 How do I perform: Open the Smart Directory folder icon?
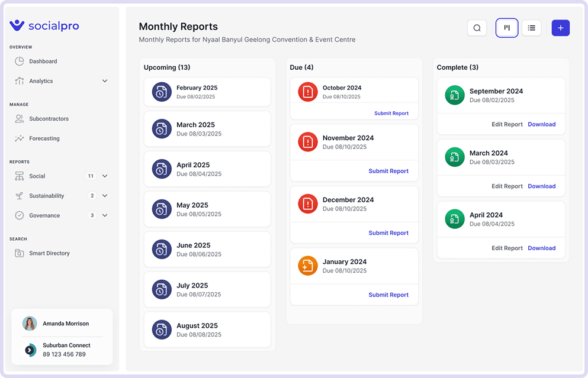click(x=20, y=253)
